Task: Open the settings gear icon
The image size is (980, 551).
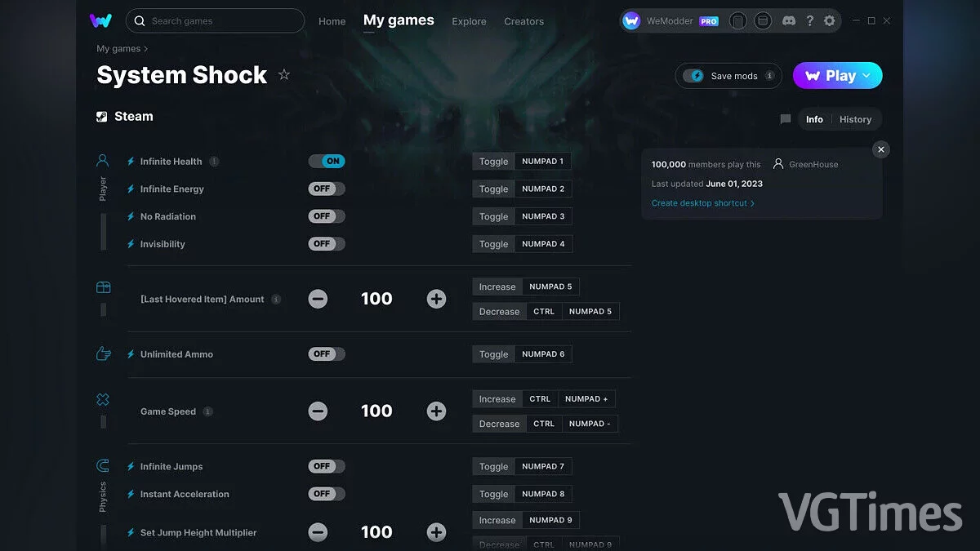Action: (830, 20)
